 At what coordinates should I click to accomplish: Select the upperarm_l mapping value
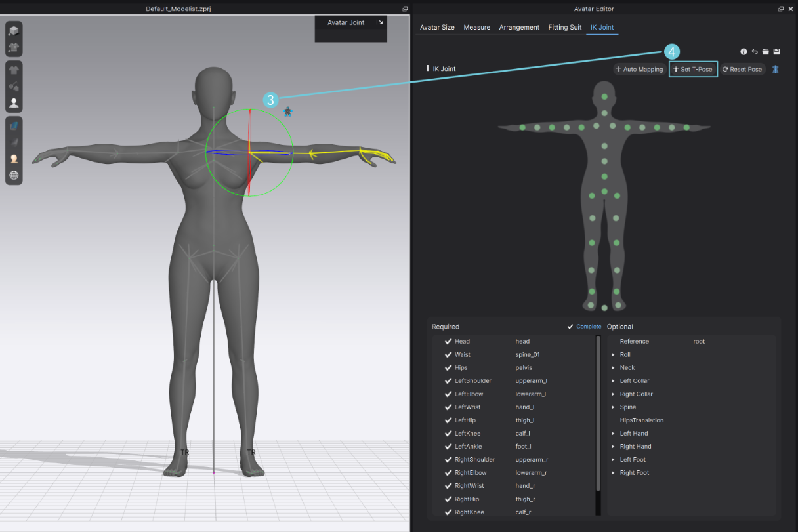[531, 380]
